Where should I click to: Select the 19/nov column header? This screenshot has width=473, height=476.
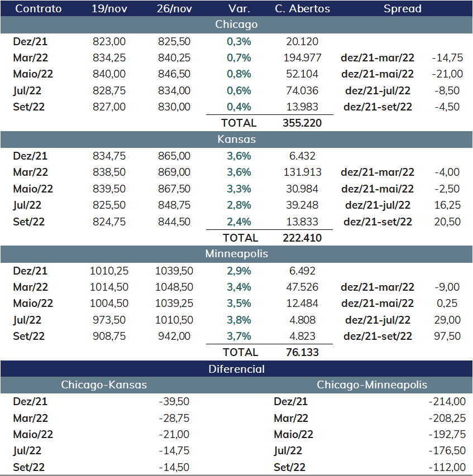[109, 8]
